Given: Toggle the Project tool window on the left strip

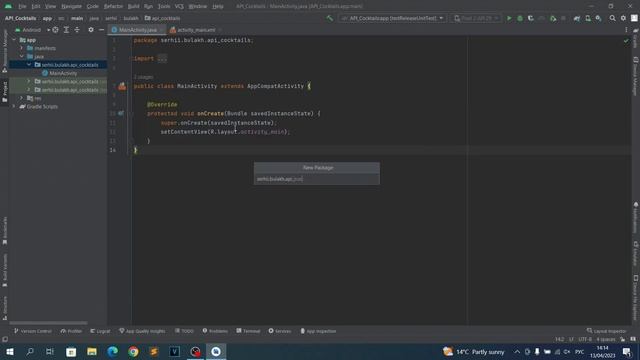Looking at the screenshot, I should 4,92.
